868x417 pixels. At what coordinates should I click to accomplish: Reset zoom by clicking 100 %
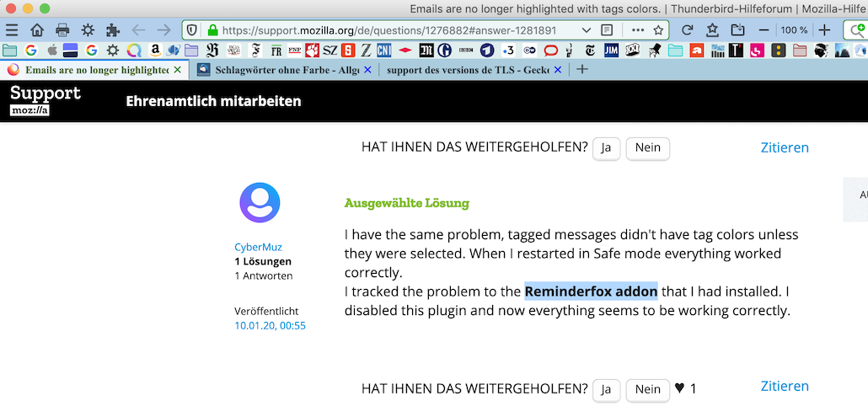pos(794,29)
